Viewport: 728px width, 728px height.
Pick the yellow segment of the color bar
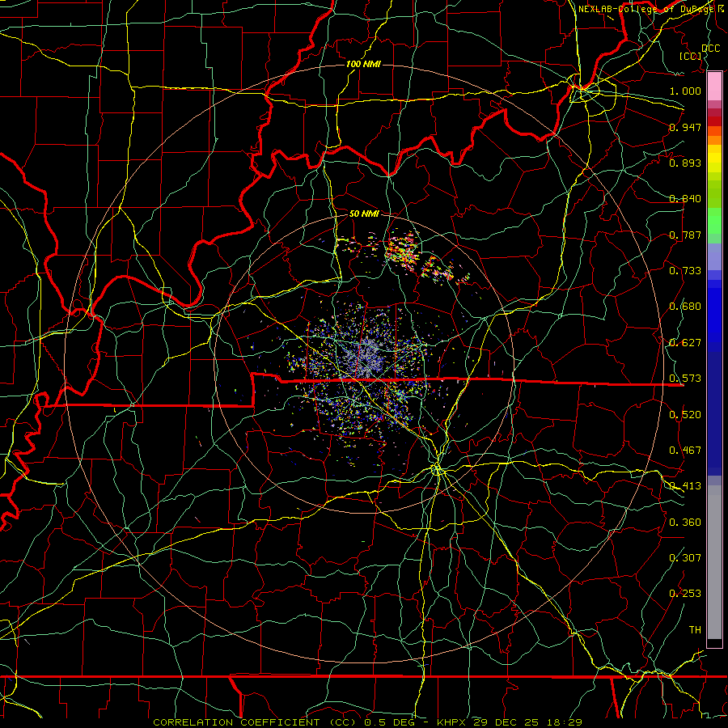tap(714, 159)
